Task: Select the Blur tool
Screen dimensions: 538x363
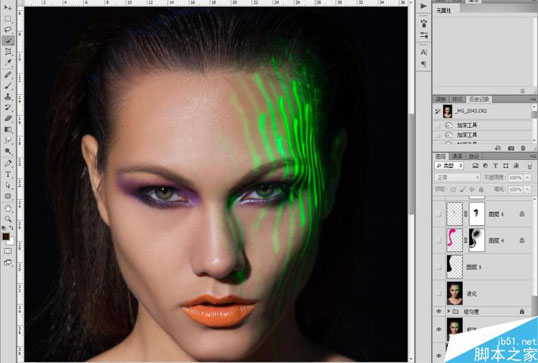Action: (8, 140)
